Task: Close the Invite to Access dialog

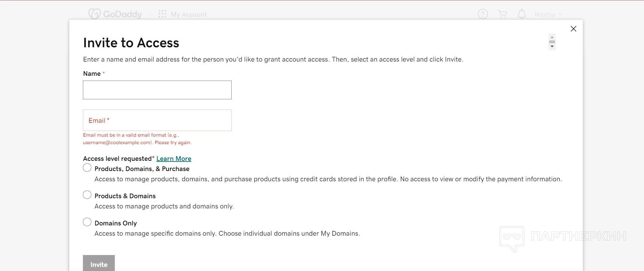Action: point(573,29)
